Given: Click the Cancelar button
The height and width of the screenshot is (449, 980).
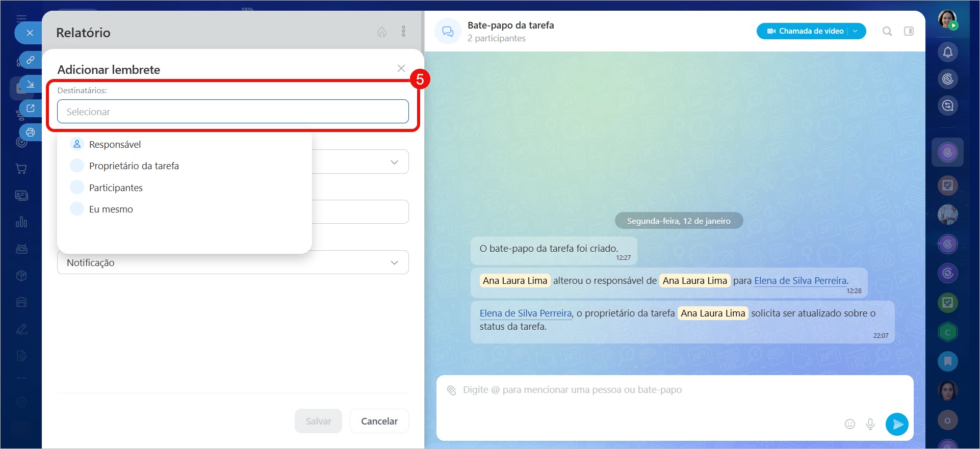Looking at the screenshot, I should coord(379,421).
